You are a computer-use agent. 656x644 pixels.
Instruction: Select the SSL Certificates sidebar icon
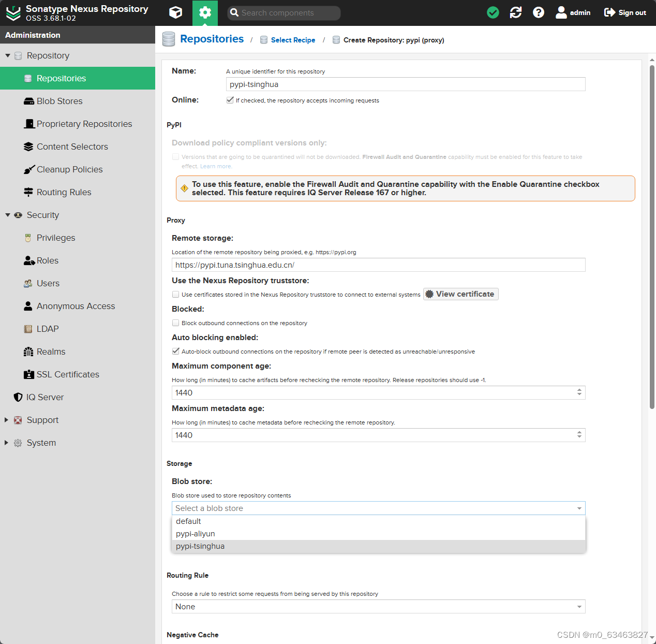(x=28, y=374)
